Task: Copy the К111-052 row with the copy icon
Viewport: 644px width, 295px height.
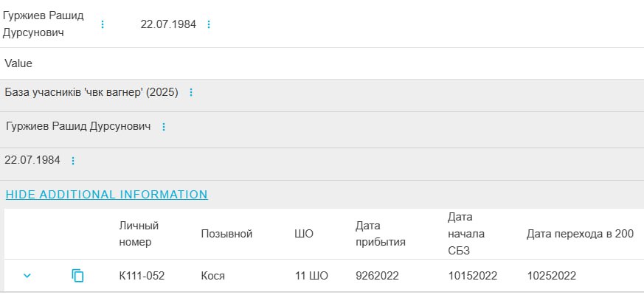Action: 77,276
